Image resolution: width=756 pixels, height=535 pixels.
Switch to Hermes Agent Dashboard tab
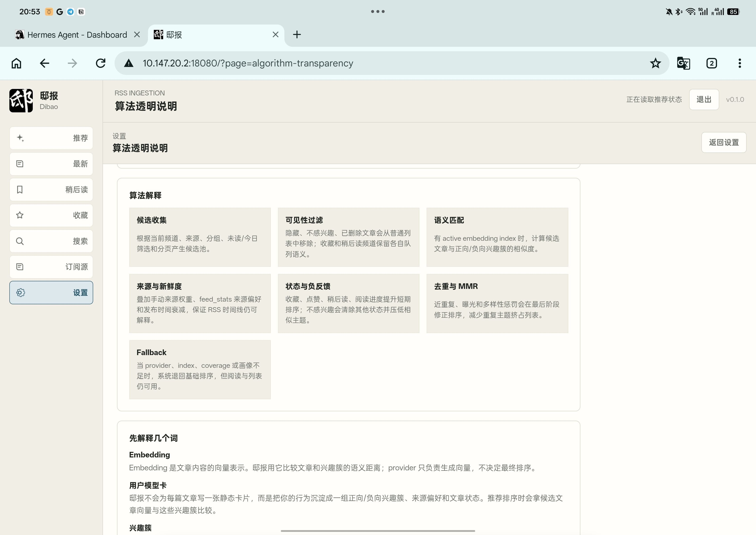click(x=77, y=35)
